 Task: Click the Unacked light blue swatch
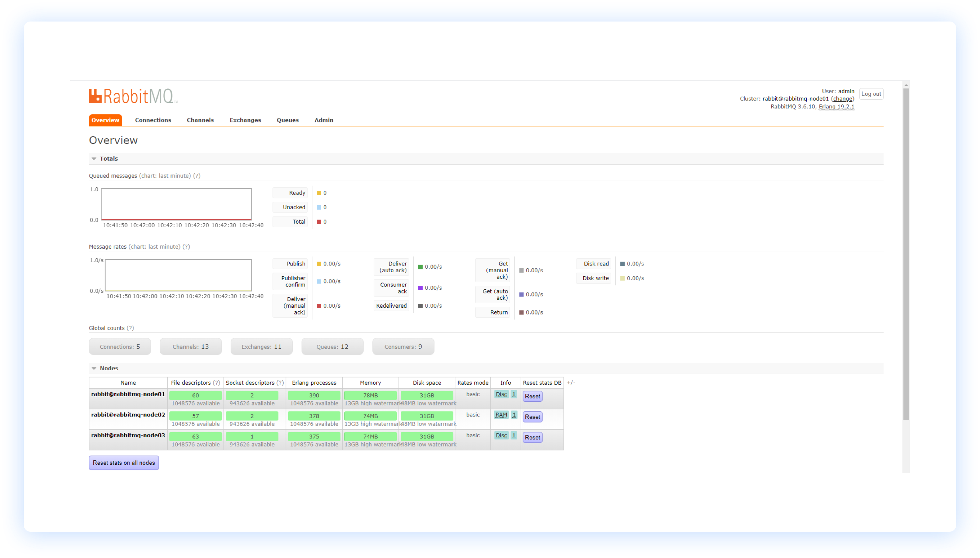tap(319, 207)
